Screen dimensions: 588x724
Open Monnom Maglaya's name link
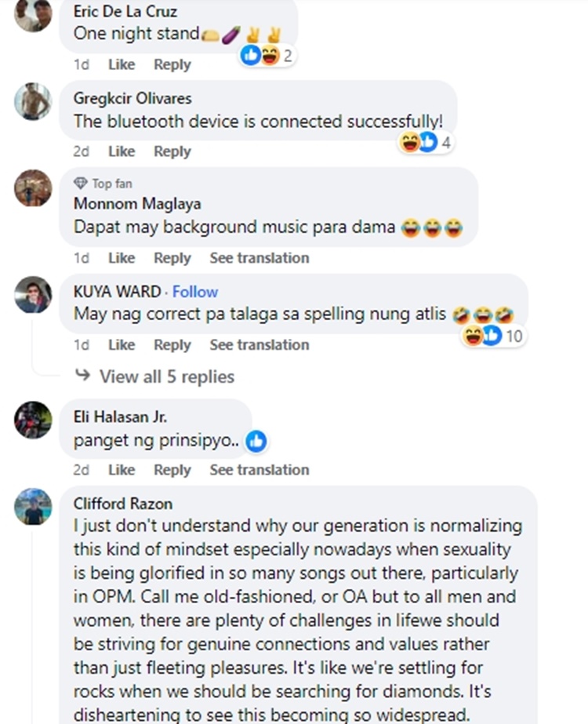pyautogui.click(x=137, y=204)
